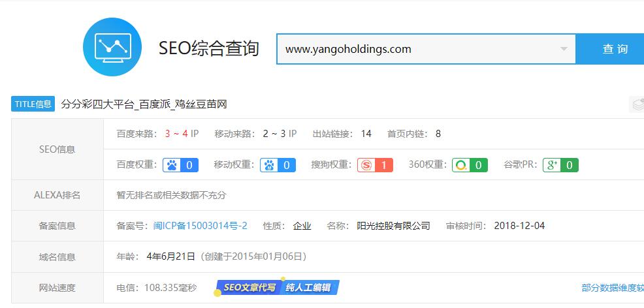
Task: Click the 网站速度 row header
Action: [57, 288]
